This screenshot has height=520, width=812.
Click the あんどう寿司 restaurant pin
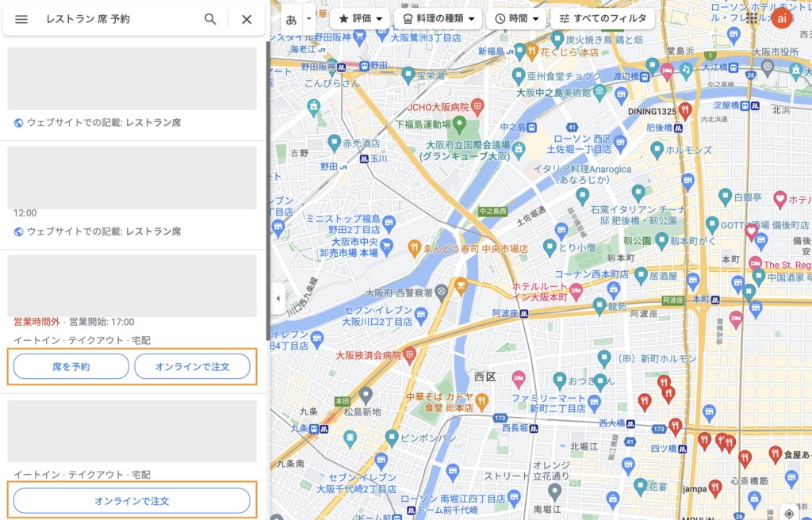click(413, 248)
